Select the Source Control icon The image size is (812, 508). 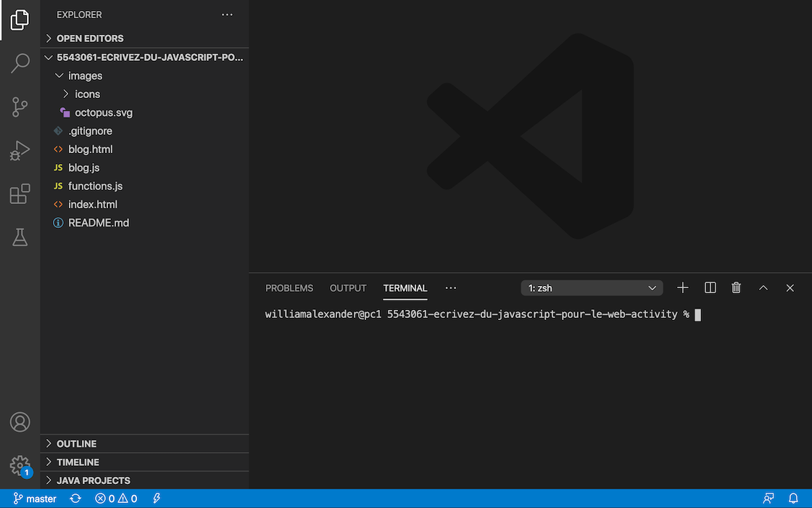pos(20,107)
